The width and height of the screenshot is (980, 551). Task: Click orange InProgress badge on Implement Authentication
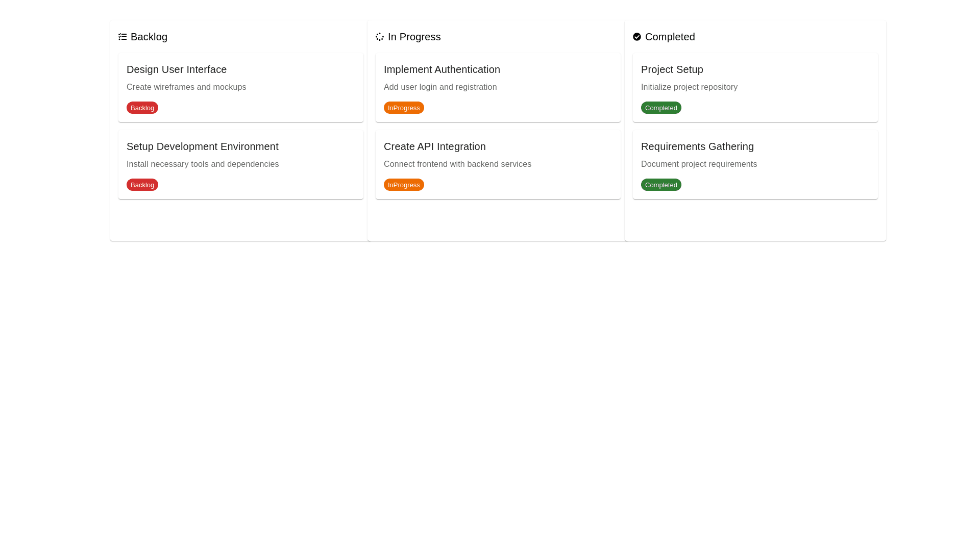[x=404, y=108]
